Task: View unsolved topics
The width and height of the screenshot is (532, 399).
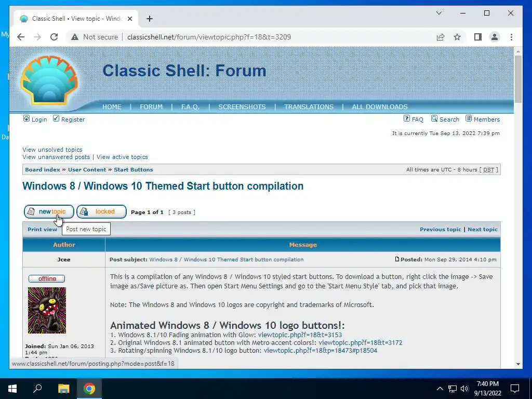Action: tap(52, 150)
